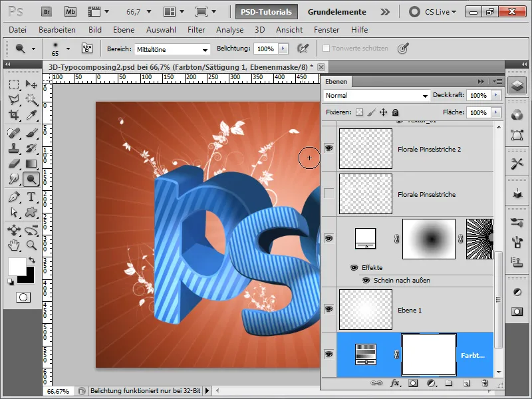This screenshot has width=532, height=399.
Task: Click the create new layer icon
Action: 467,383
